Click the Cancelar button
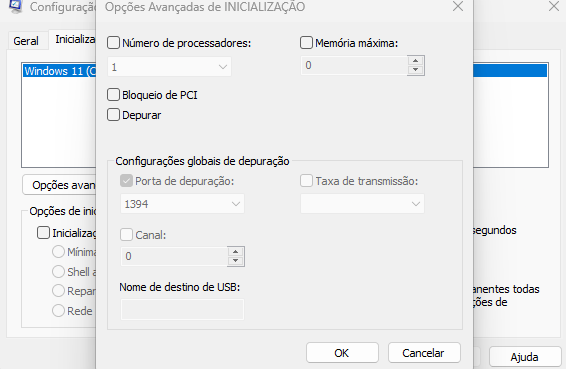566x369 pixels. (x=424, y=353)
